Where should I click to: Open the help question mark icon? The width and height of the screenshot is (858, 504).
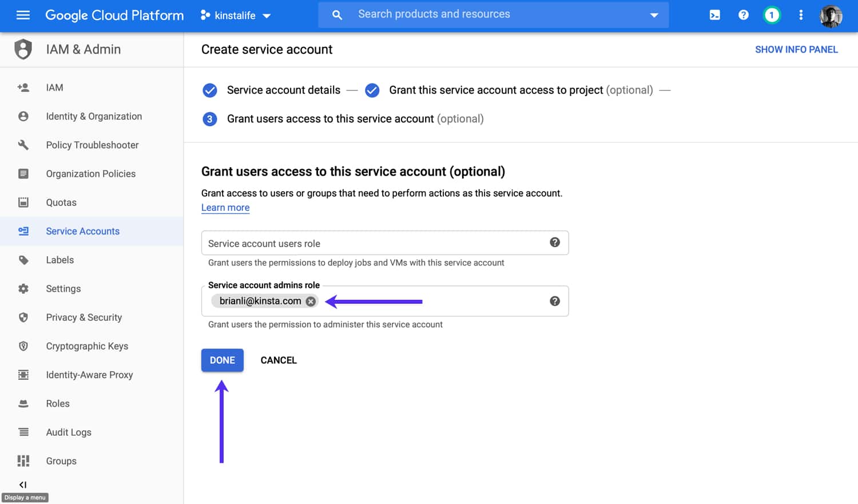(x=743, y=15)
